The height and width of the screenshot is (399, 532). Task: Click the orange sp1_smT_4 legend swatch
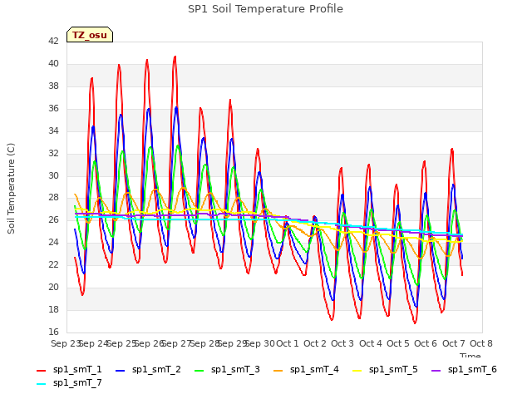coord(278,371)
